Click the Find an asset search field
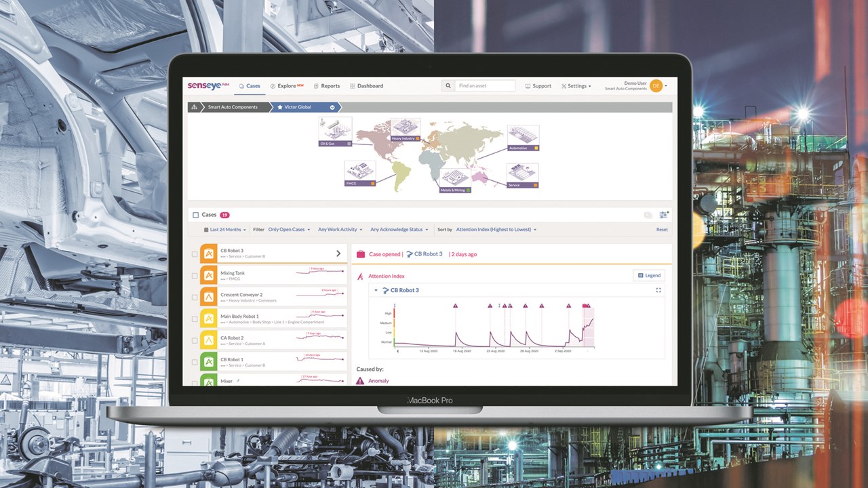The height and width of the screenshot is (488, 868). click(484, 86)
